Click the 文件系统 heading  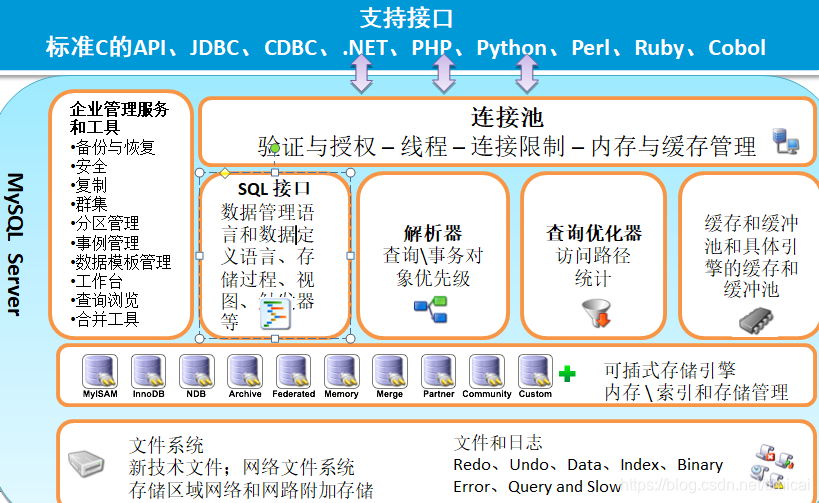tap(166, 446)
